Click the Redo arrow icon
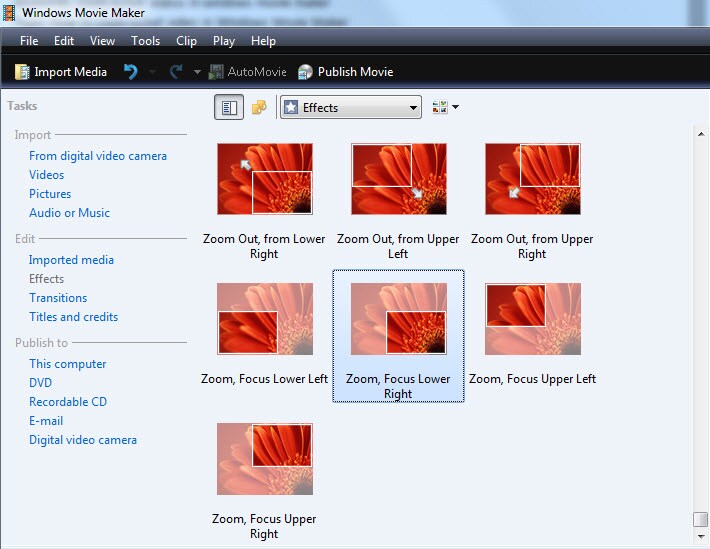 click(x=176, y=72)
